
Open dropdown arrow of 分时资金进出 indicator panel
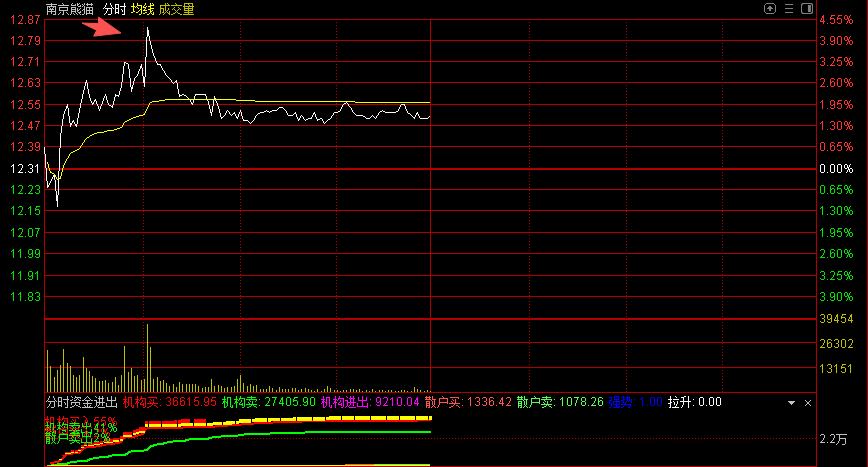791,402
